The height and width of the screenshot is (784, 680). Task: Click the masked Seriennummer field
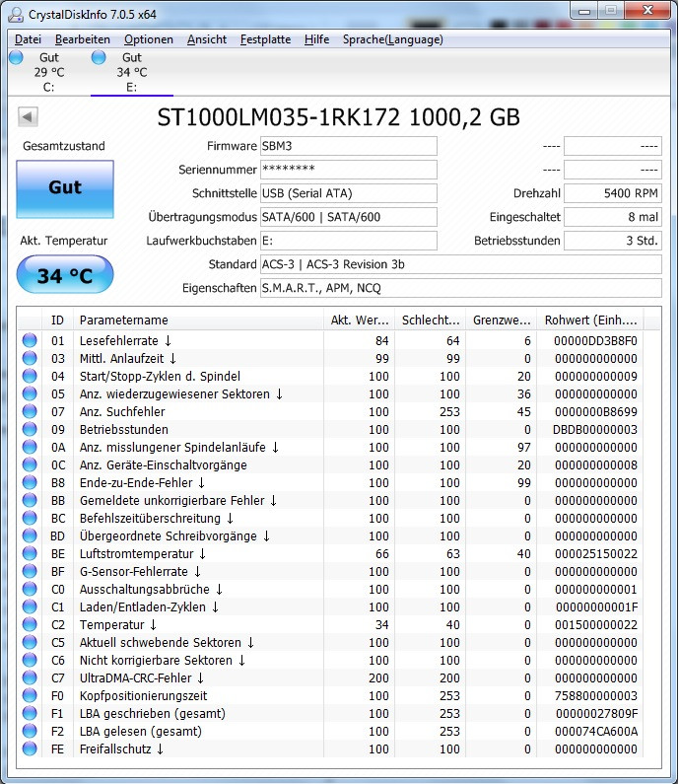click(348, 170)
